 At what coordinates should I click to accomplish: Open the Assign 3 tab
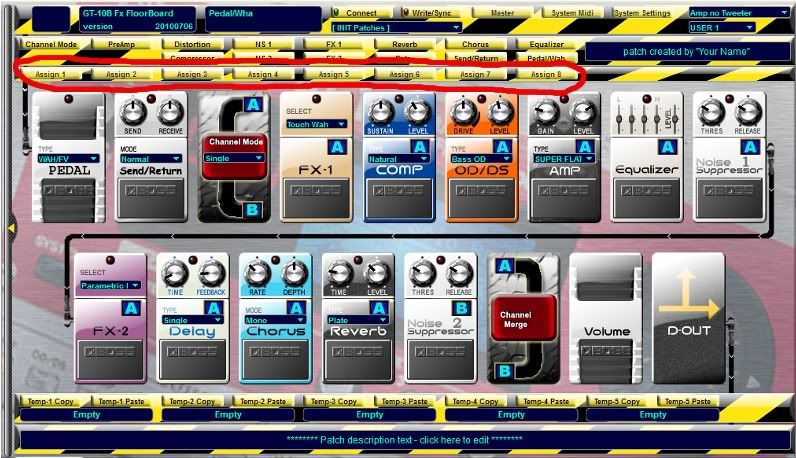click(x=192, y=74)
